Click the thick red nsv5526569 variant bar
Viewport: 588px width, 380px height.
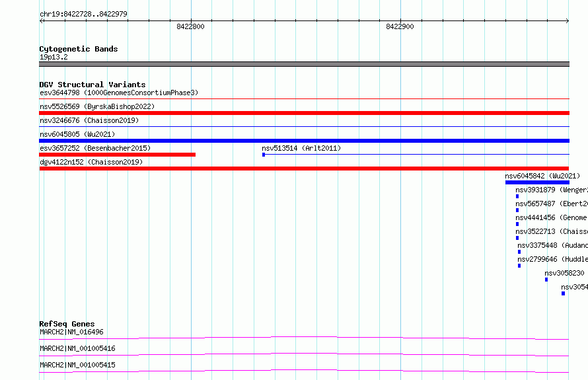tap(304, 113)
